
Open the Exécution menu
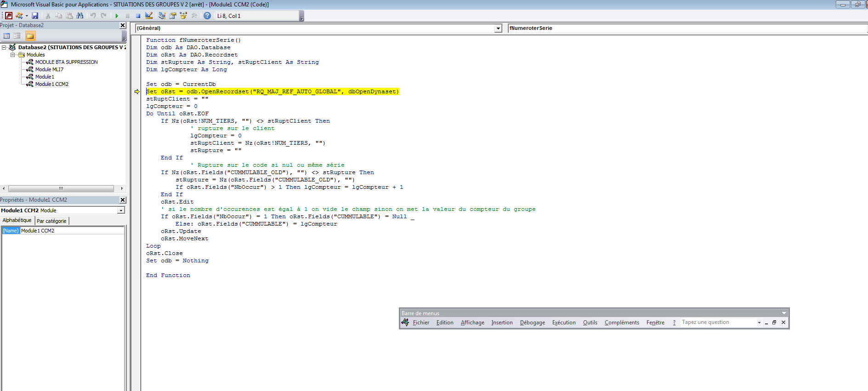564,323
